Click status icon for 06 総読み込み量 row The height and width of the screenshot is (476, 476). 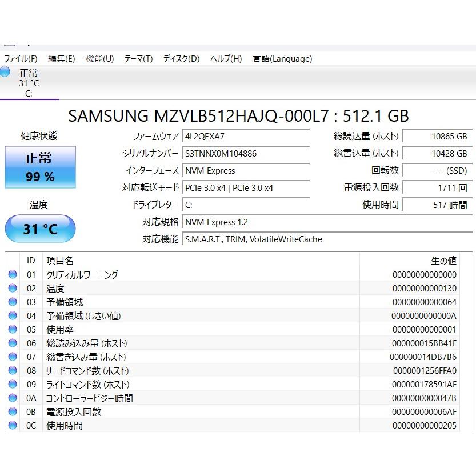(x=13, y=343)
